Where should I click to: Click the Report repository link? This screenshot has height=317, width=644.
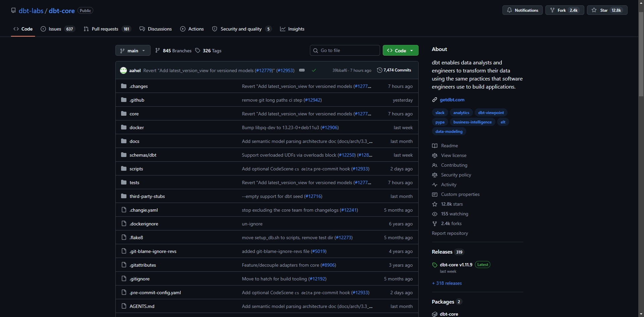pos(450,233)
